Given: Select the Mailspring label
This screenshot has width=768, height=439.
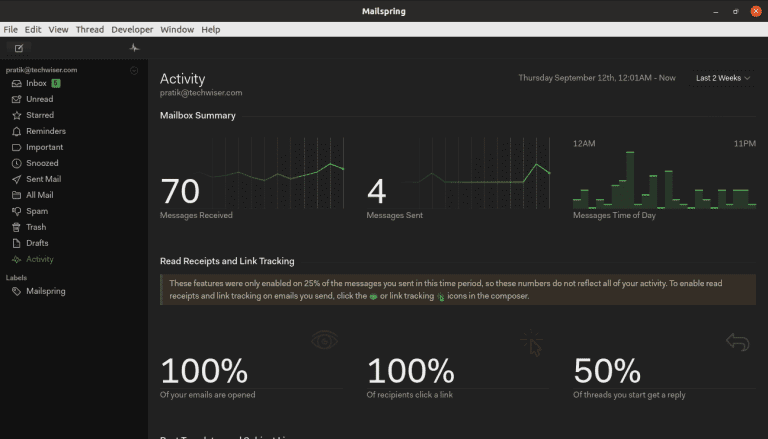Looking at the screenshot, I should [45, 291].
